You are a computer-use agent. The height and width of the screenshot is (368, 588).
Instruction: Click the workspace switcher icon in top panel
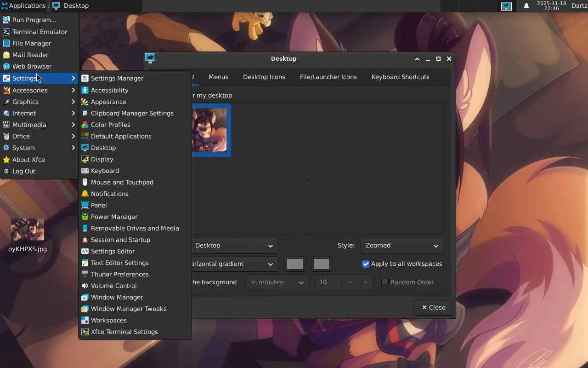pyautogui.click(x=507, y=6)
